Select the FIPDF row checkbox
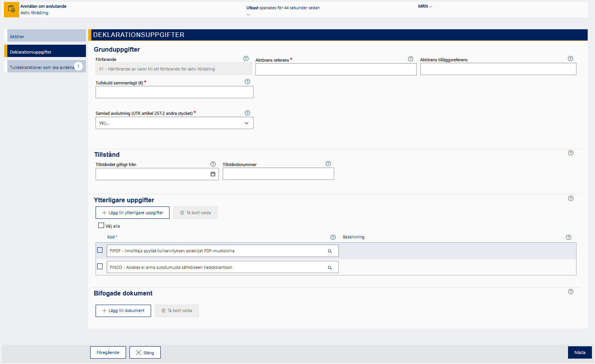The image size is (595, 364). click(100, 250)
